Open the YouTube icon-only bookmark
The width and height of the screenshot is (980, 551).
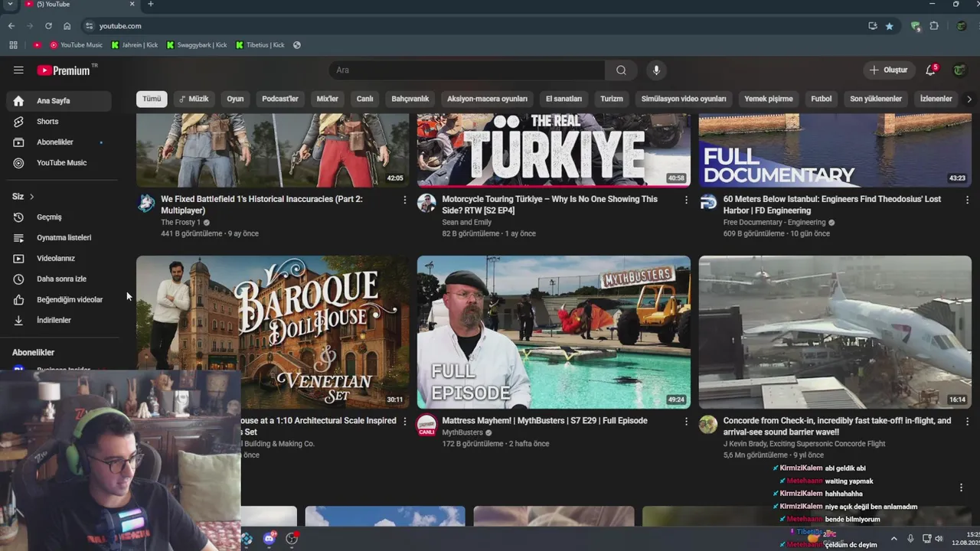tap(37, 45)
